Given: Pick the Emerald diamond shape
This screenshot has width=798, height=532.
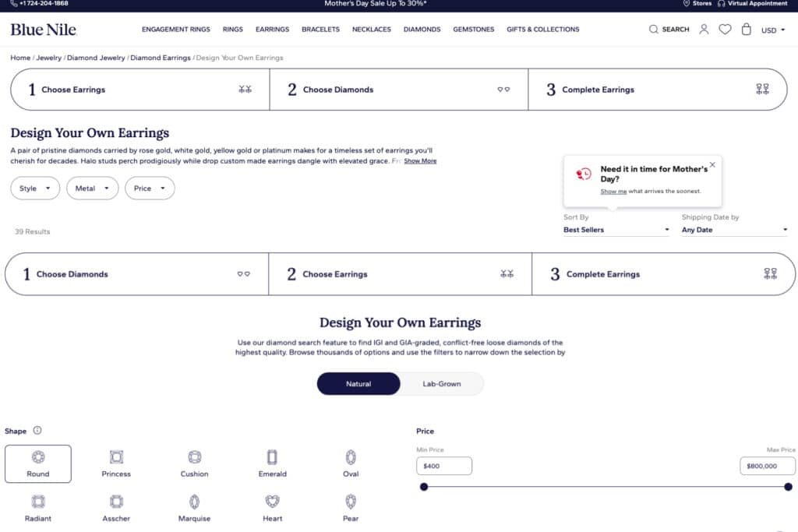Looking at the screenshot, I should [272, 463].
